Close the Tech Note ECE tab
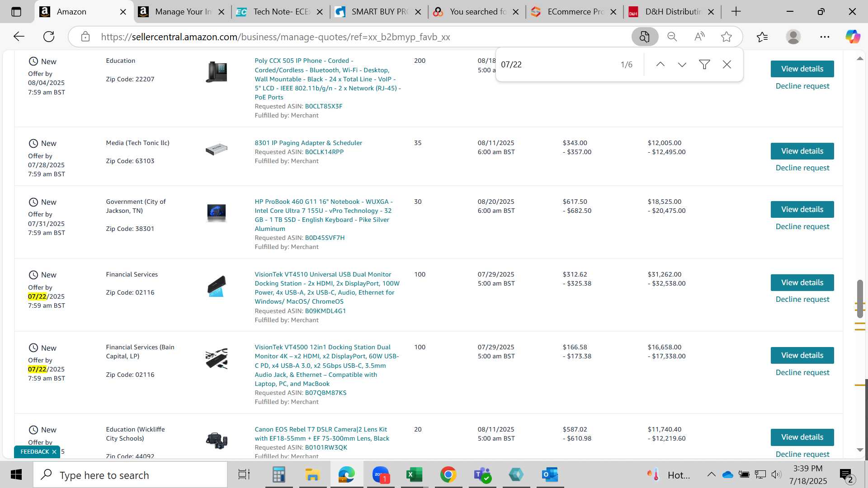This screenshot has width=868, height=488. [x=320, y=12]
